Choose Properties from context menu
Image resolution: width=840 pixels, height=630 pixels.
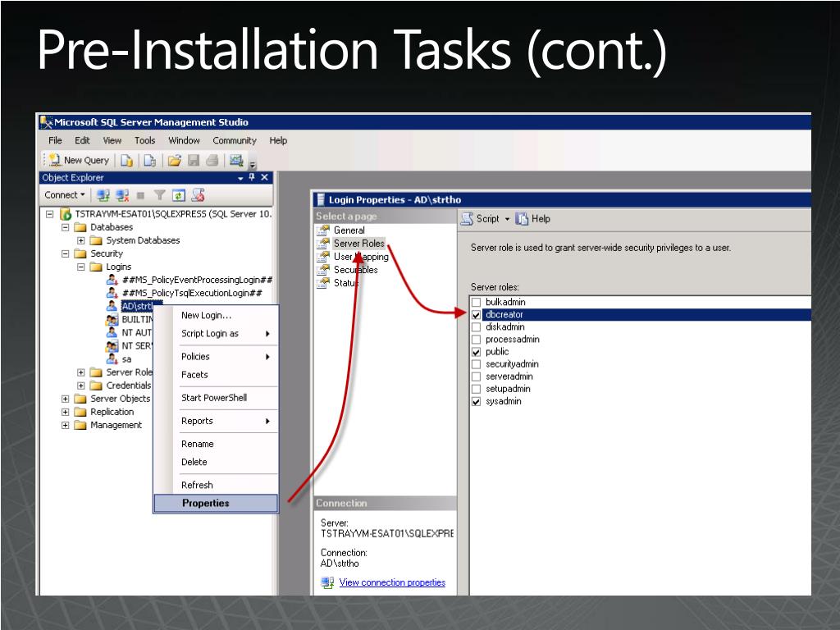tap(216, 503)
